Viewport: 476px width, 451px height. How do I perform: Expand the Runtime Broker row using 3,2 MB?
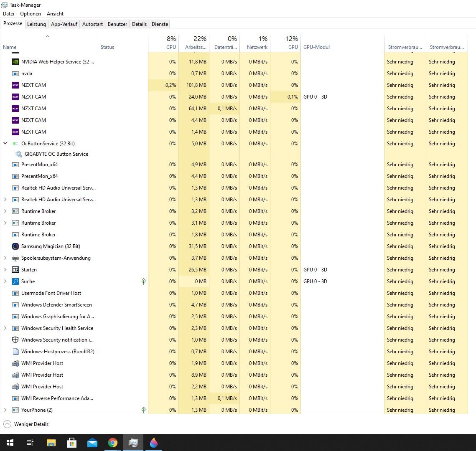coord(5,211)
